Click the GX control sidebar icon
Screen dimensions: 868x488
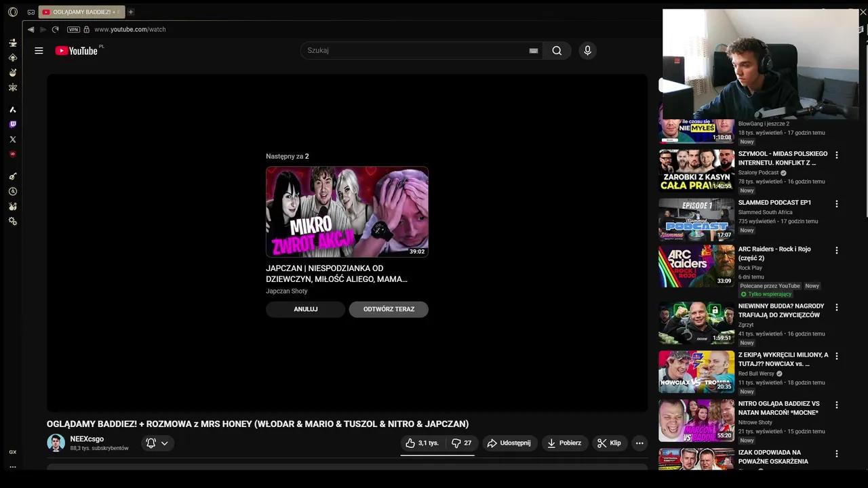pyautogui.click(x=12, y=452)
